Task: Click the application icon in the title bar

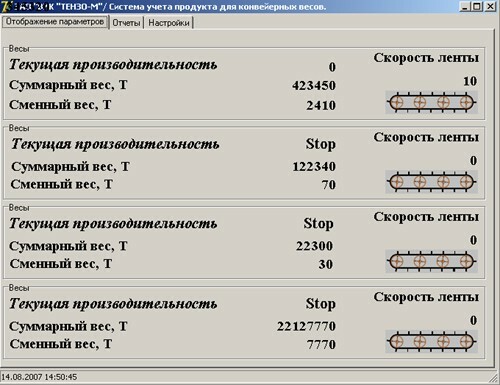Action: (x=7, y=6)
